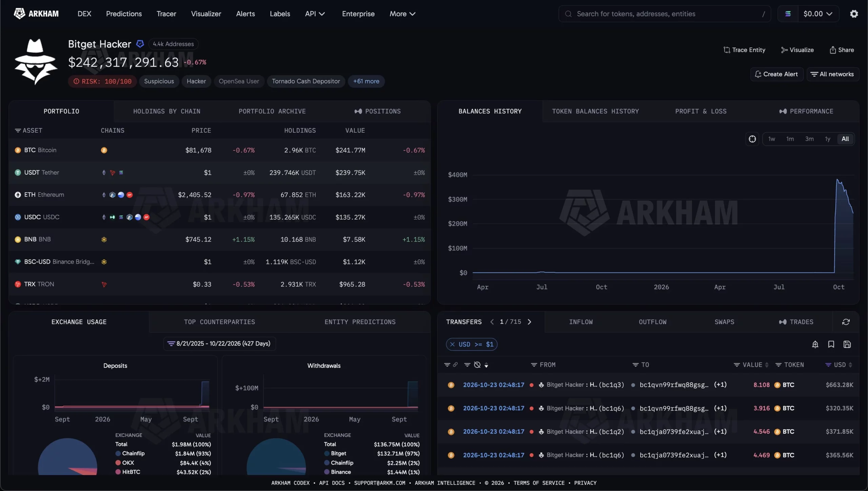Click the search tokens input field
Screen dimensions: 868x491
665,14
